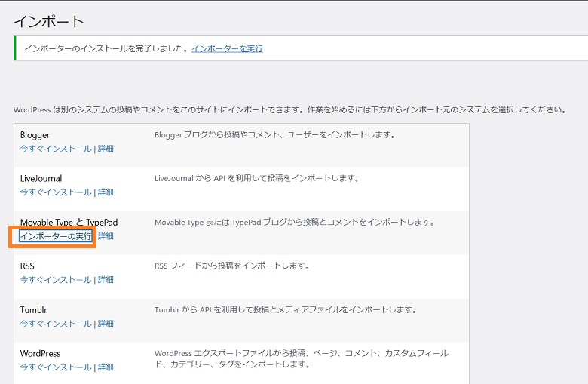Viewport: 588px width, 384px height.
Task: Click the インポーターを実行 link in notice
Action: click(x=227, y=48)
